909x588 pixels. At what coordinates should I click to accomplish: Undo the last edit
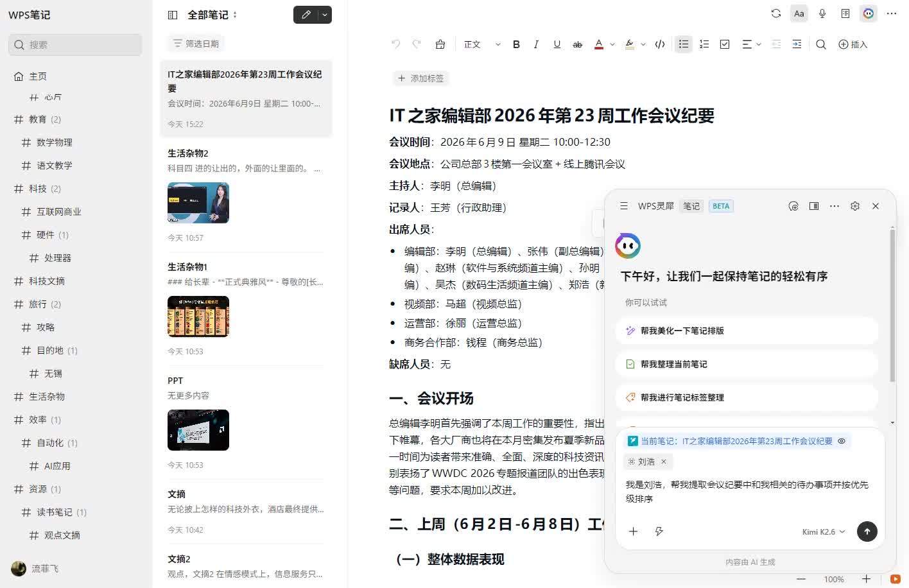(395, 44)
